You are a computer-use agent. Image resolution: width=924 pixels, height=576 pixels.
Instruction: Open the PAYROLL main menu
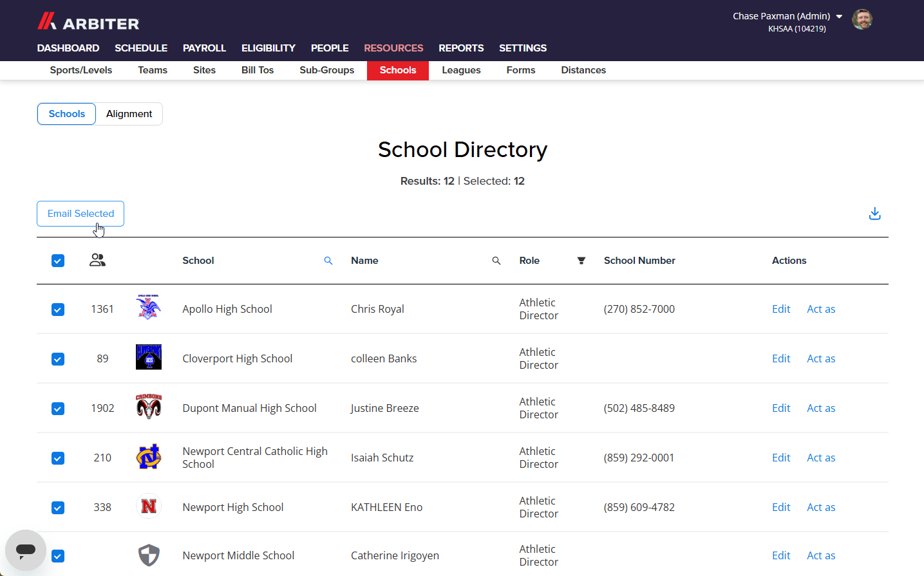(x=204, y=48)
